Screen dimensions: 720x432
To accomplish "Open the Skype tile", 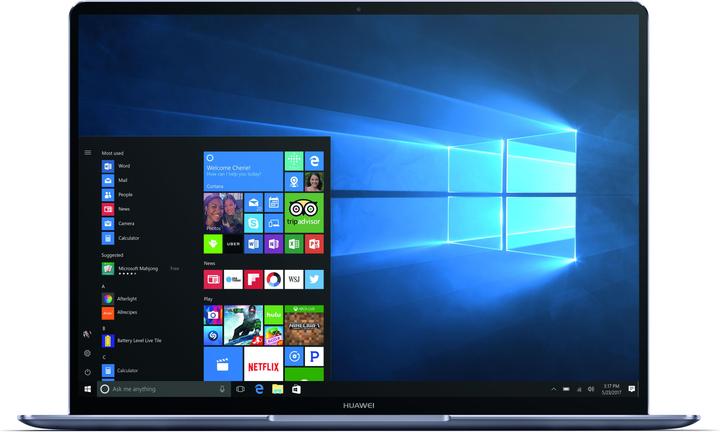I will [x=253, y=223].
